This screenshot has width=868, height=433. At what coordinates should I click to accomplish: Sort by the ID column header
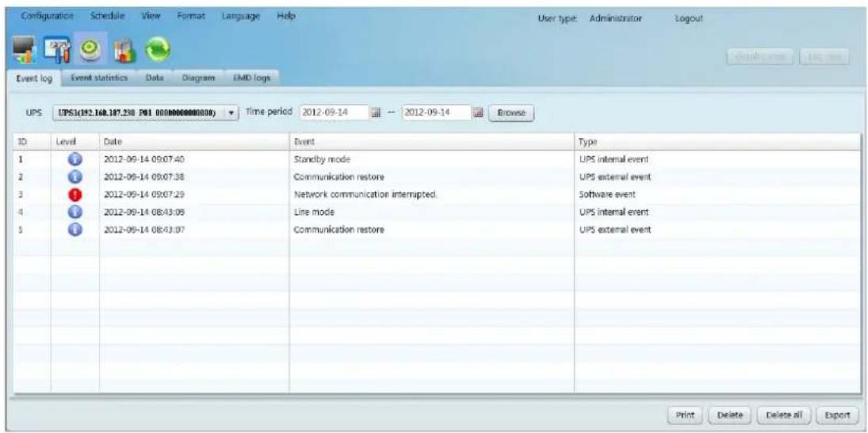[31, 142]
